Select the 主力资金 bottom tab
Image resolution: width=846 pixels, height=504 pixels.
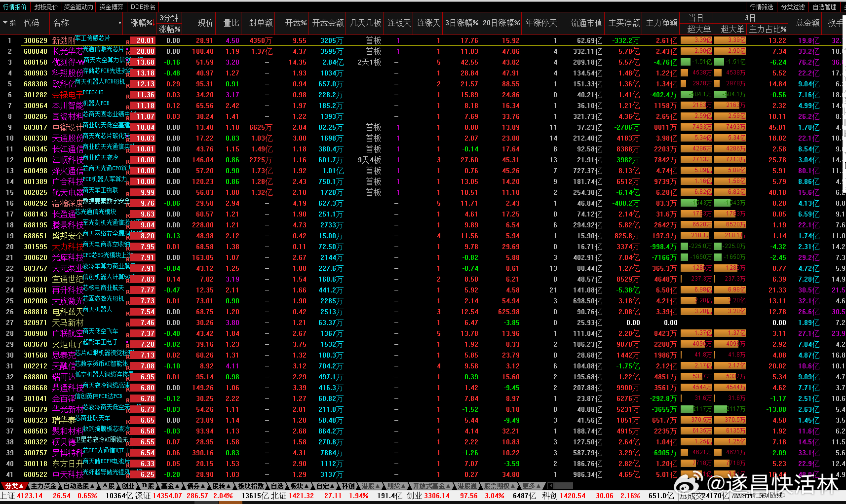click(43, 486)
